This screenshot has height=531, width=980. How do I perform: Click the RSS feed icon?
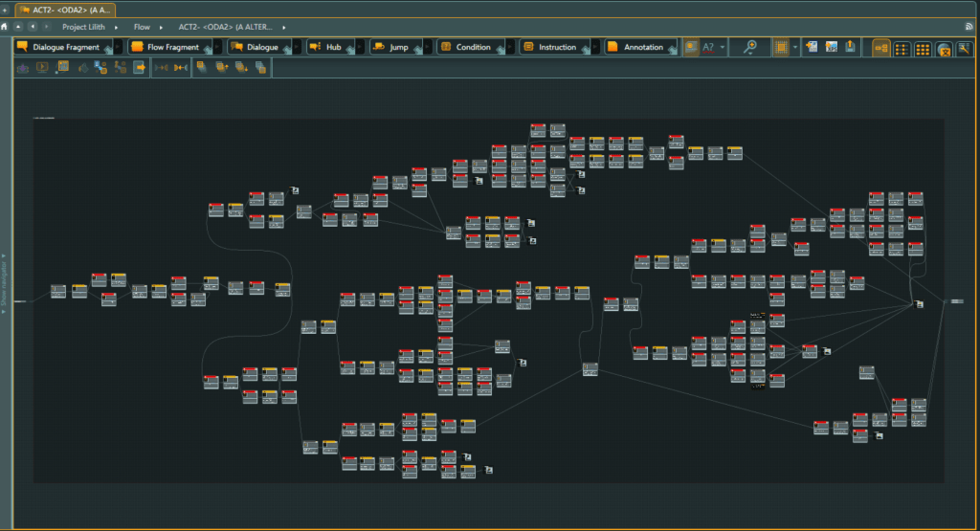coord(969,27)
